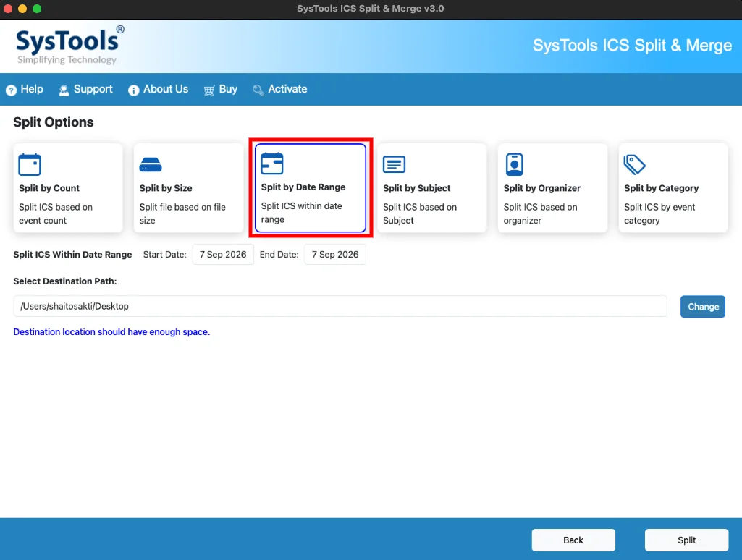The width and height of the screenshot is (742, 560).
Task: Click the Buy shopping cart icon
Action: pyautogui.click(x=209, y=90)
